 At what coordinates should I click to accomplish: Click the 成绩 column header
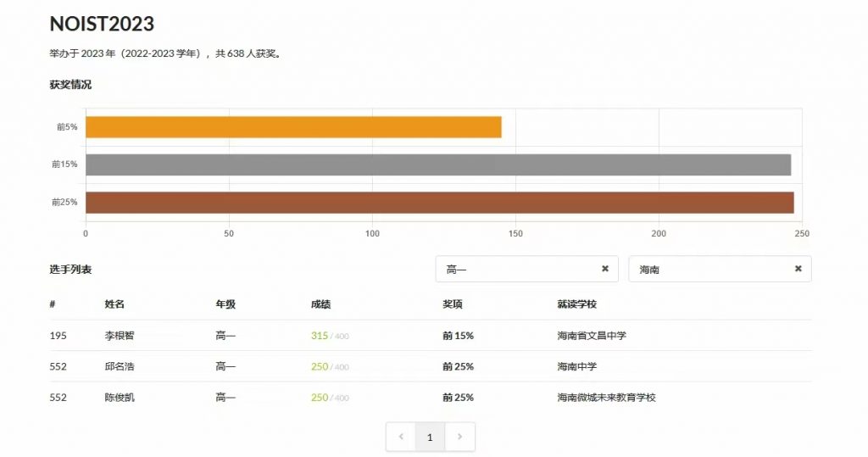(321, 304)
